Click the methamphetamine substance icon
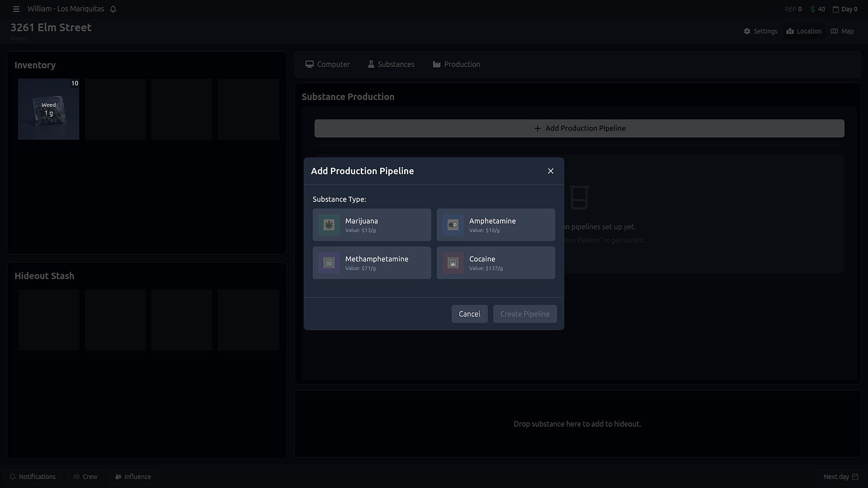The image size is (868, 488). (x=329, y=263)
